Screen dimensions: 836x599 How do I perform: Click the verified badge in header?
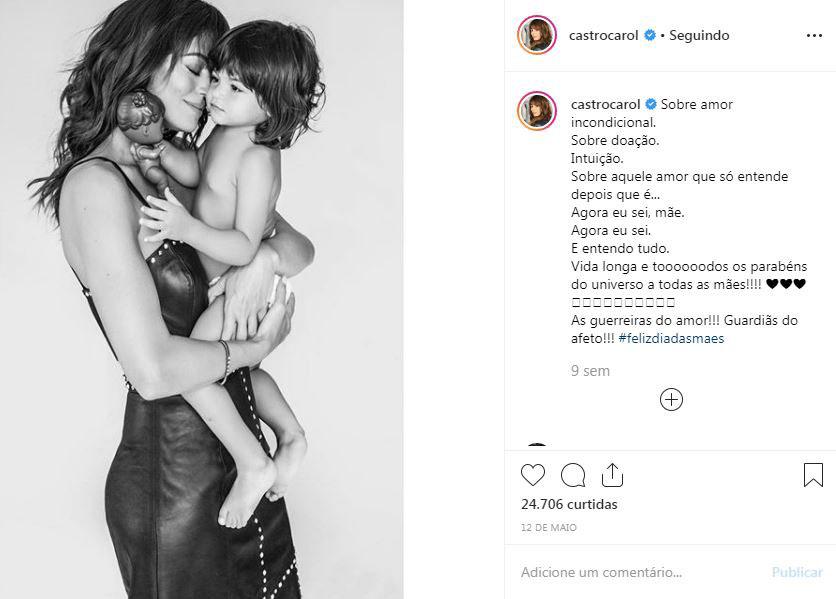[x=650, y=35]
